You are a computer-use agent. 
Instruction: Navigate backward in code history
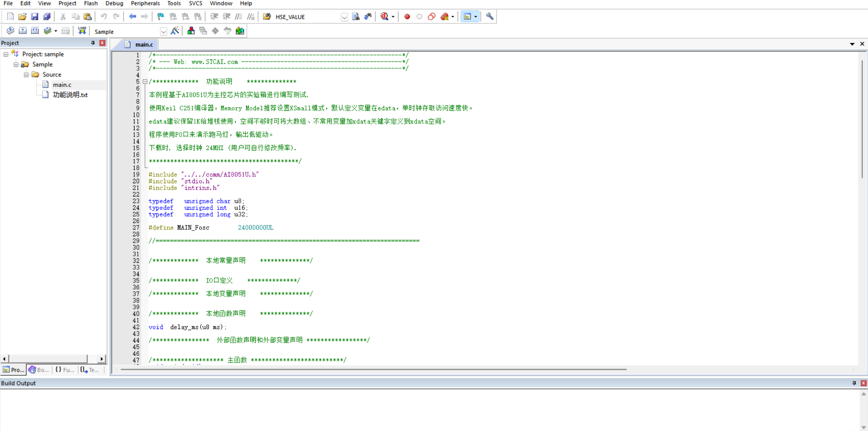(x=132, y=16)
